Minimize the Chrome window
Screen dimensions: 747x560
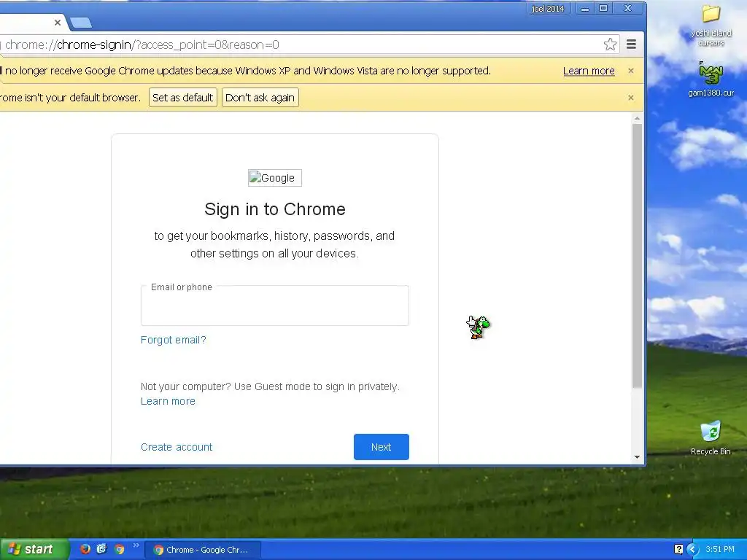[x=585, y=9]
